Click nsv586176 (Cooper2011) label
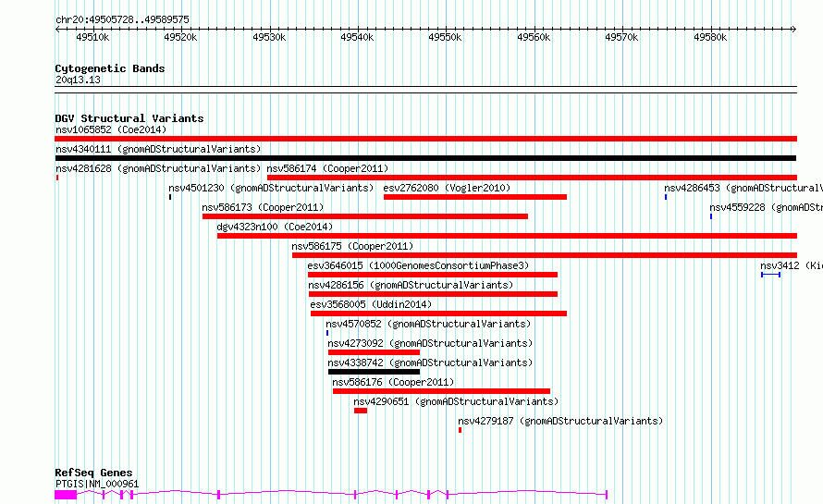 [393, 382]
